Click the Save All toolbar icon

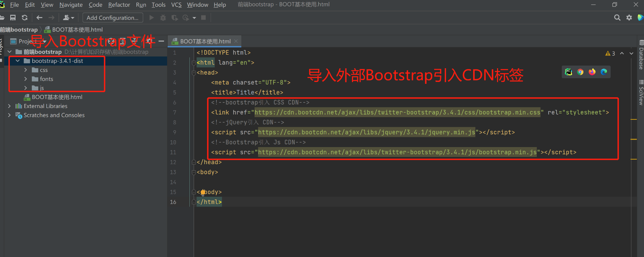[x=13, y=18]
